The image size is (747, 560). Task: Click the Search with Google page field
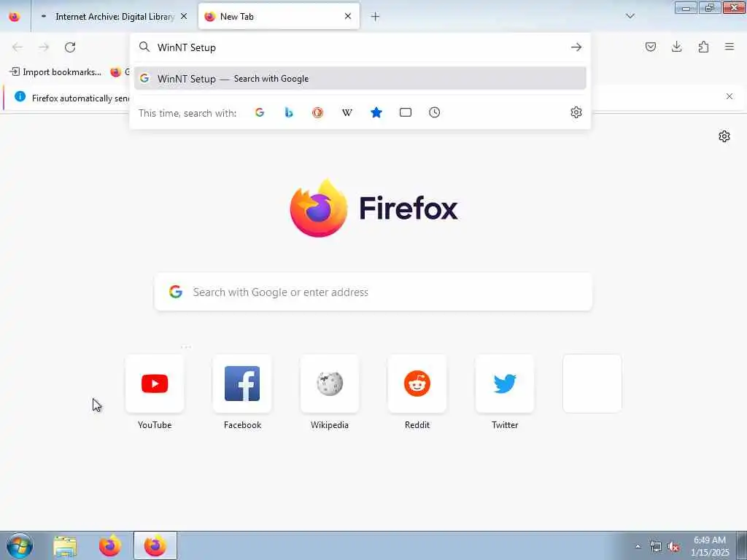click(x=373, y=292)
